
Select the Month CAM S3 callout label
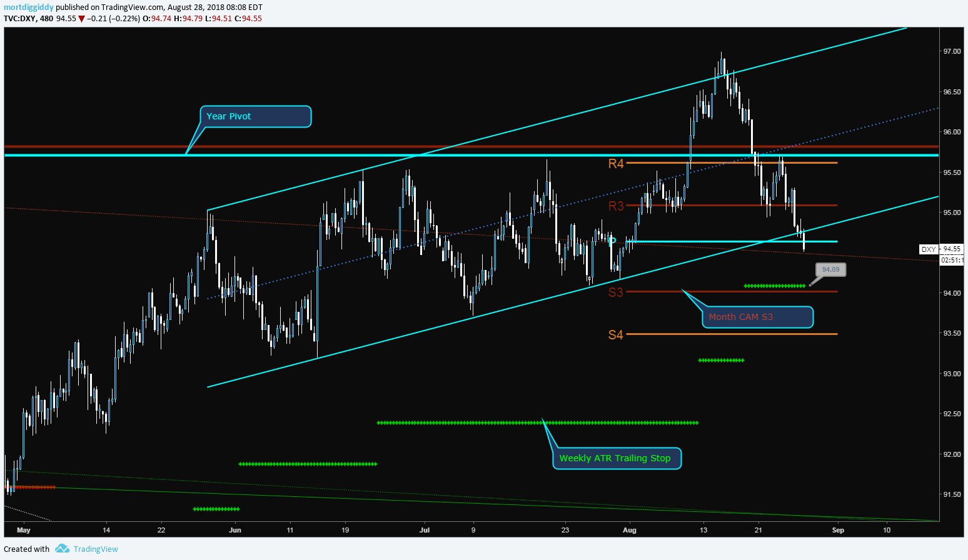(757, 317)
